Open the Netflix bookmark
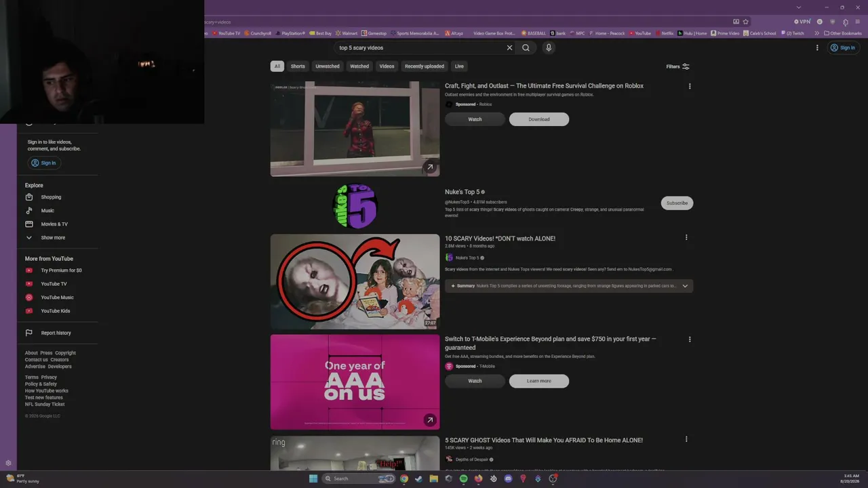The width and height of the screenshot is (868, 488). [x=665, y=33]
